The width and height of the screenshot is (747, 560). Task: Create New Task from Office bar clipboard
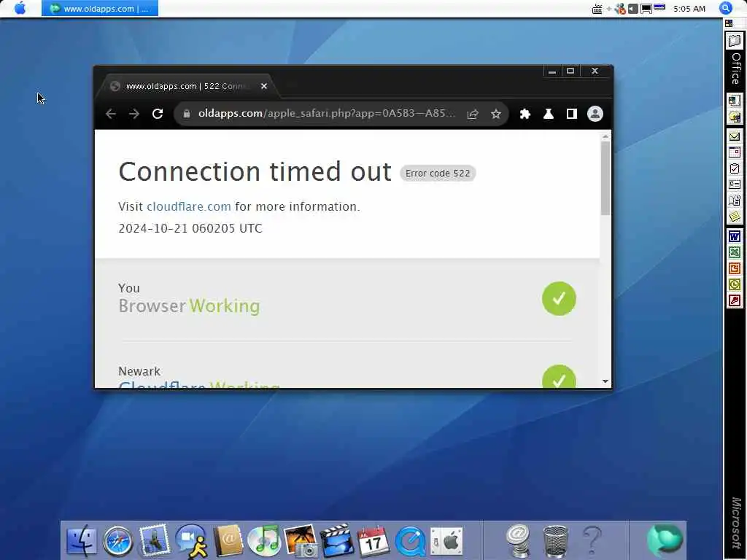734,168
